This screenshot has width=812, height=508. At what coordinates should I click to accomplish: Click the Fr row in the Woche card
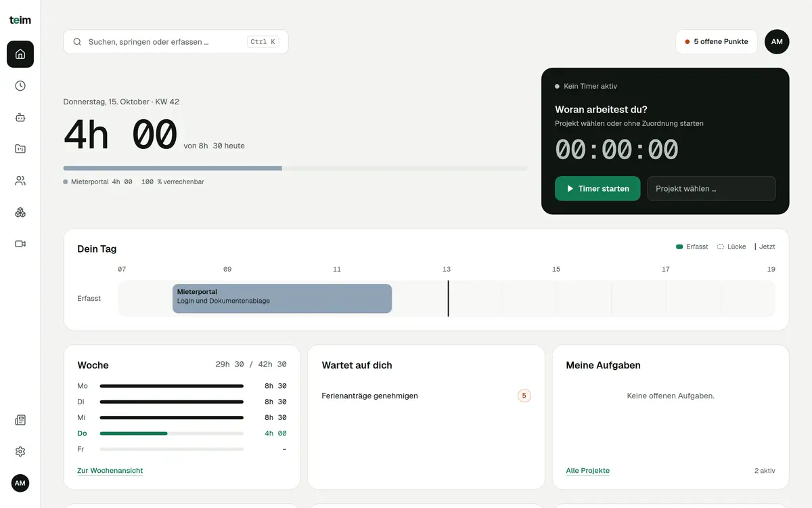tap(182, 449)
